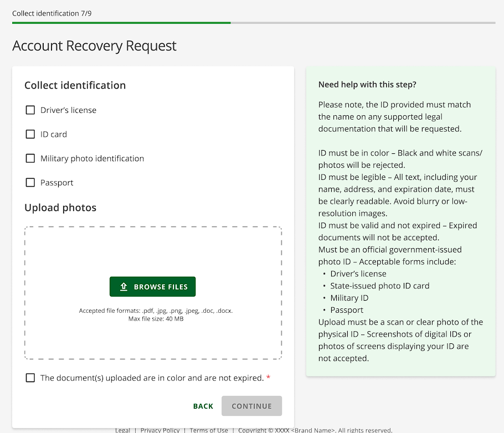Image resolution: width=504 pixels, height=433 pixels.
Task: Go back using the BACK button
Action: pyautogui.click(x=203, y=406)
